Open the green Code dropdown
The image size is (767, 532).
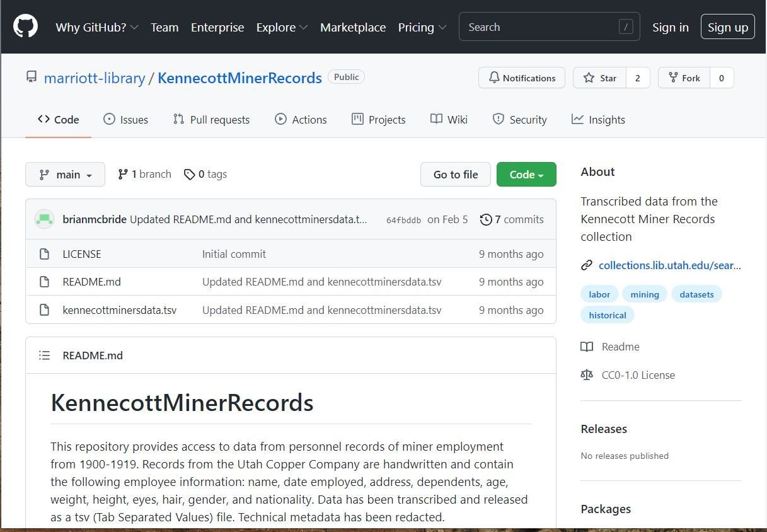526,175
